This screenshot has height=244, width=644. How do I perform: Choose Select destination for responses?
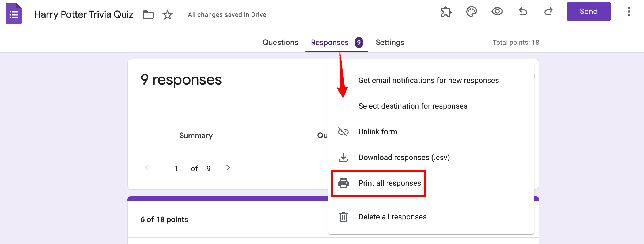431,106
